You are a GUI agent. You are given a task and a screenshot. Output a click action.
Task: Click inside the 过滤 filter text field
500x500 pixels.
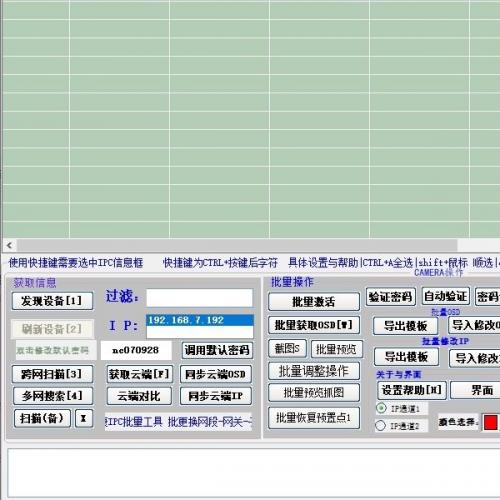tap(199, 298)
